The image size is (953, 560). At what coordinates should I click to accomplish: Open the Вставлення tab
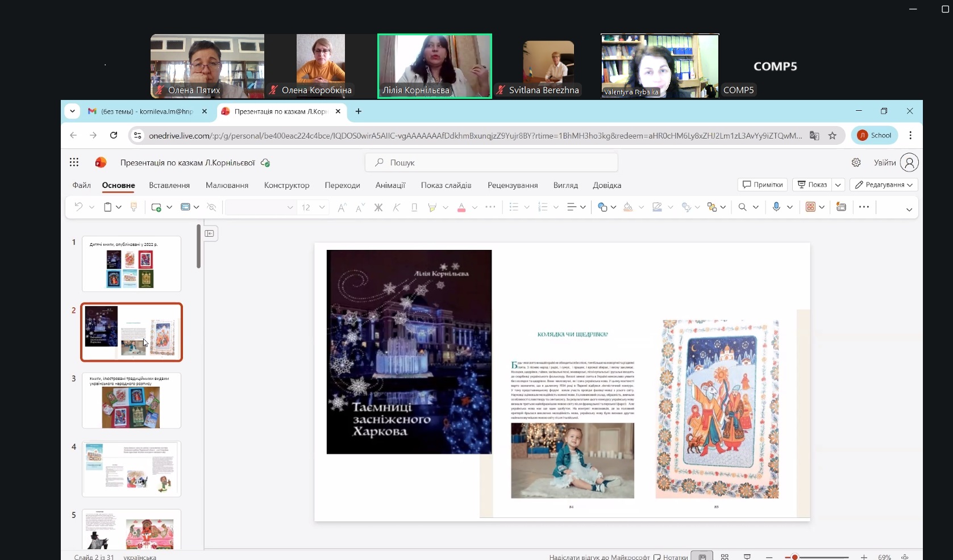tap(169, 185)
